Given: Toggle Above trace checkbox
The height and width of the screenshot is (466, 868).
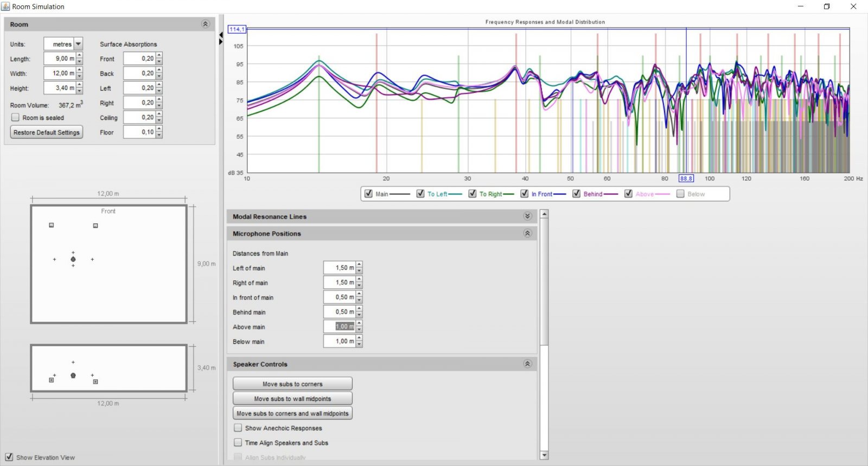Looking at the screenshot, I should [x=629, y=194].
